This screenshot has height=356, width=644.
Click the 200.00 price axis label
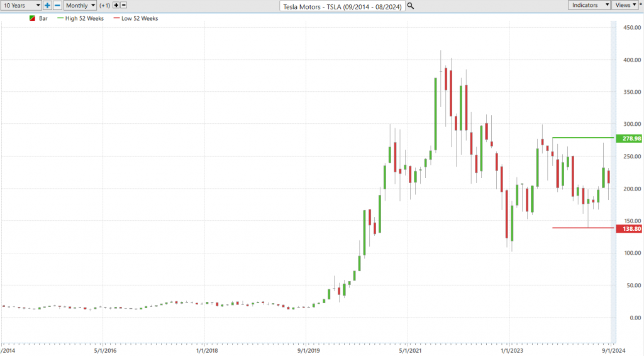(x=632, y=189)
